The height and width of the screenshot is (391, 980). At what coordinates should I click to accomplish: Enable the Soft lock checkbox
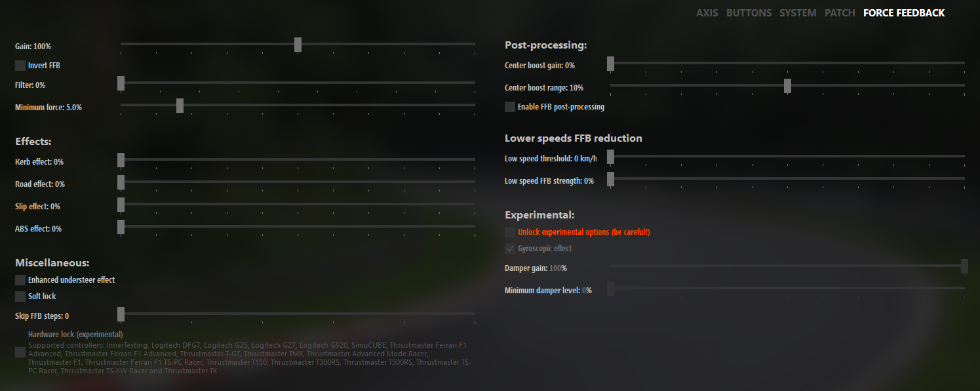pyautogui.click(x=20, y=297)
